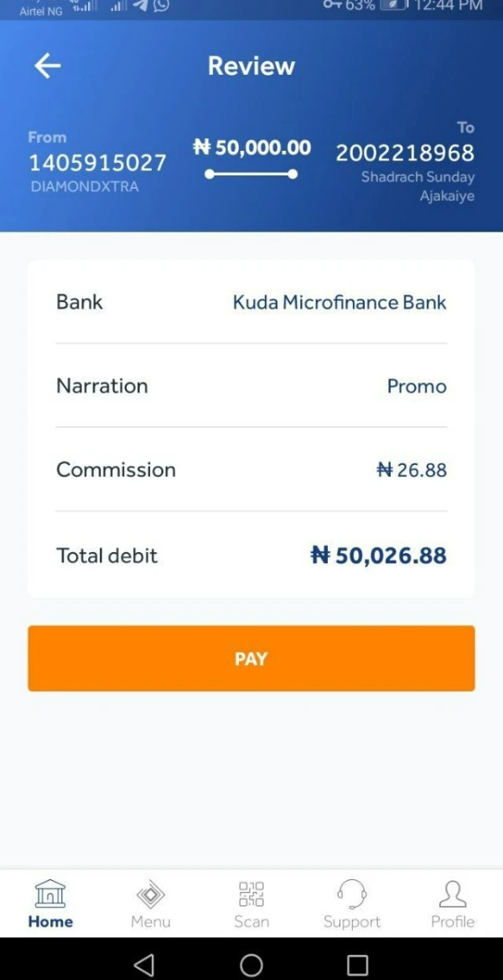
Task: Tap the ₦50,000.00 transfer amount
Action: [x=251, y=148]
